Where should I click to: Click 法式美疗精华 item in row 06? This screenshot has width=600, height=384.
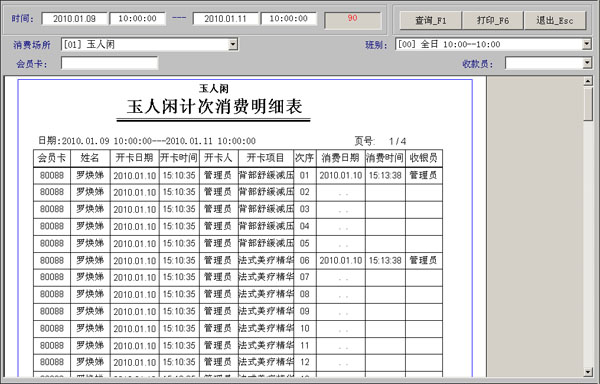pyautogui.click(x=266, y=260)
